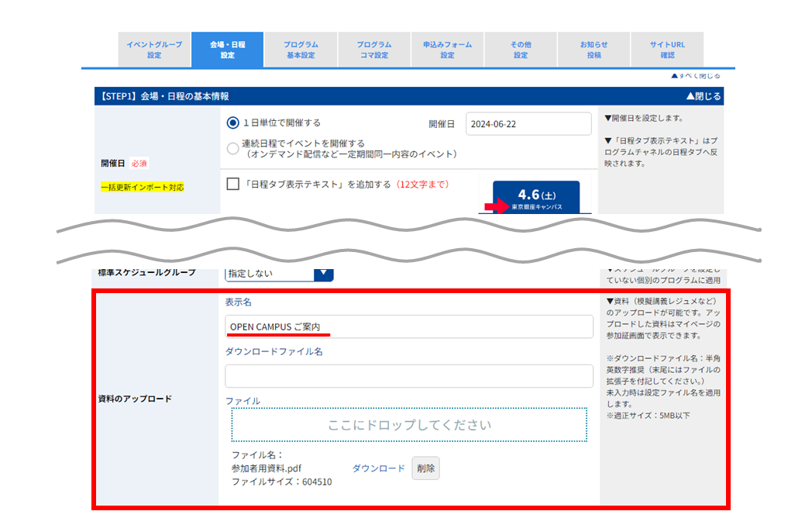Image resolution: width=812 pixels, height=525 pixels.
Task: Switch to プログラム基本設定 tab
Action: coord(301,50)
